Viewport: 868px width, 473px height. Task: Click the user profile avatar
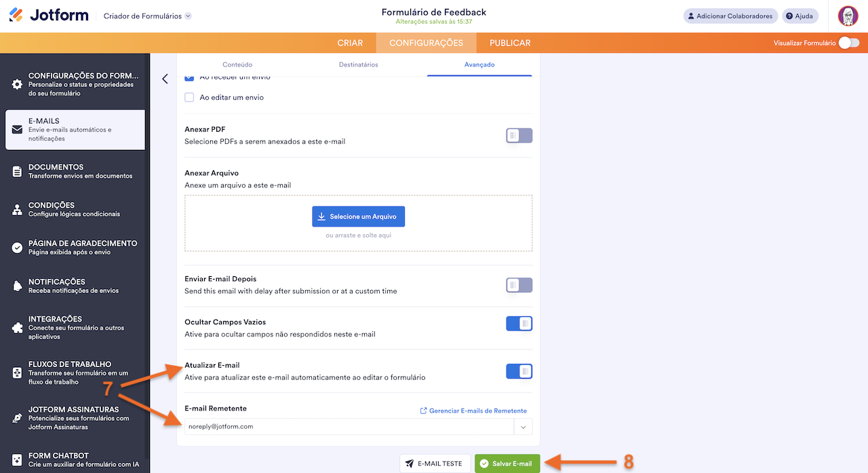(848, 16)
